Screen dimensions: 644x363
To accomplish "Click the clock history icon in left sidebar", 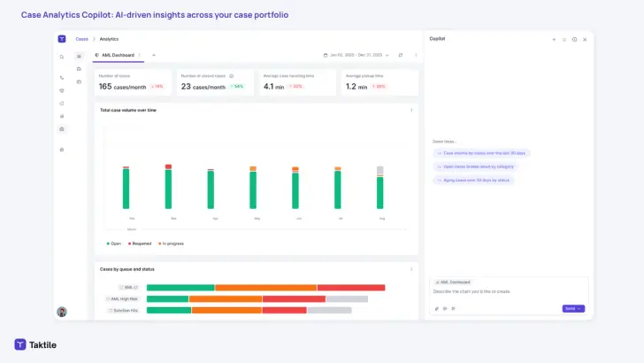I will coord(62,104).
